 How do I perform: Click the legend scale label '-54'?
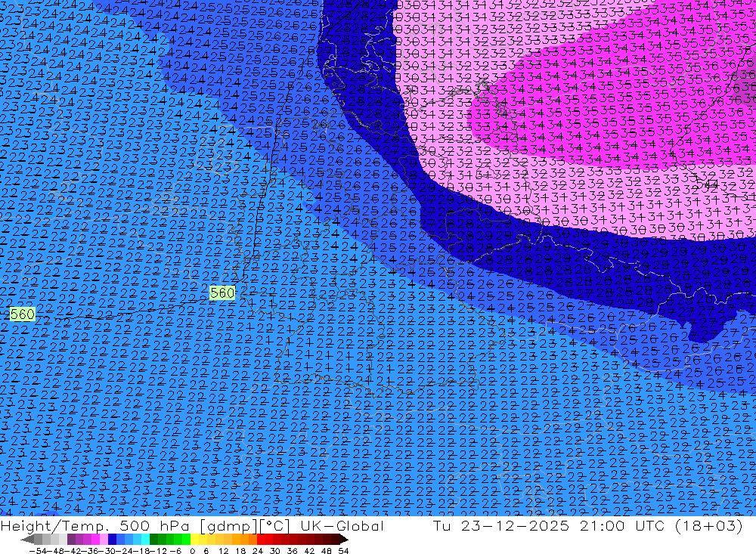click(x=38, y=551)
